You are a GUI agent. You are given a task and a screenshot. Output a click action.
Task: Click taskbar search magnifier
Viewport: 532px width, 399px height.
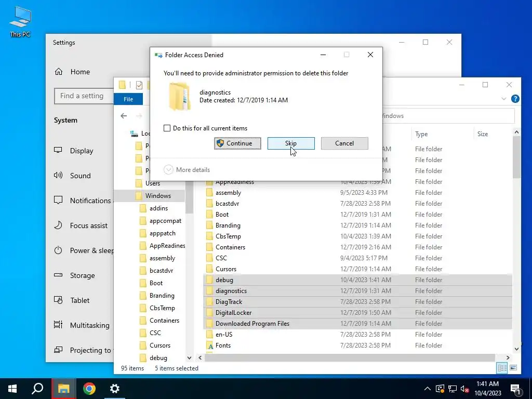coord(37,389)
